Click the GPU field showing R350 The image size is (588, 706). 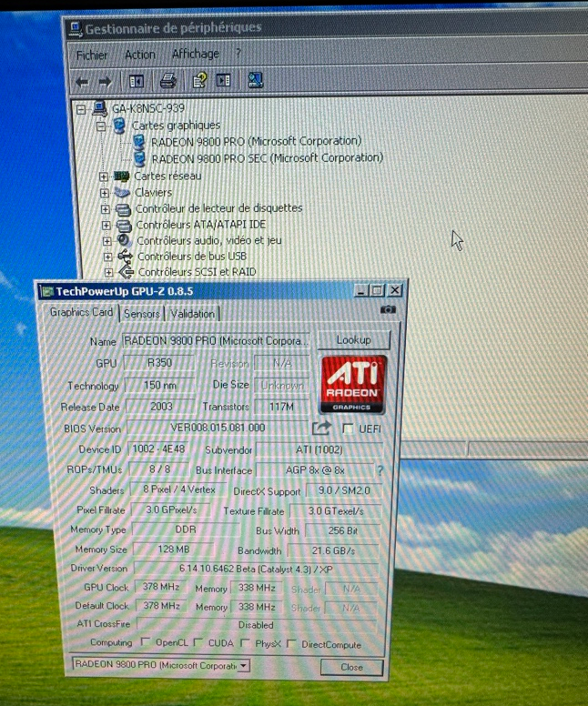click(x=159, y=362)
